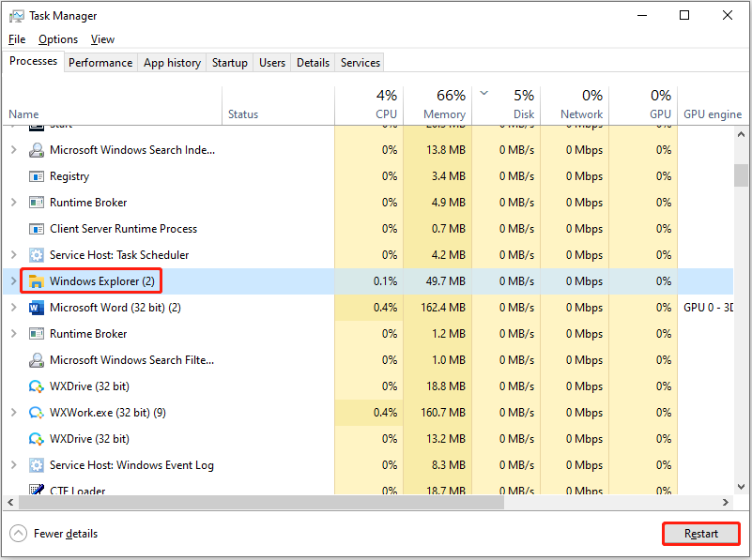Viewport: 752px width, 560px height.
Task: Open the column filter dropdown near Memory header
Action: tap(483, 95)
